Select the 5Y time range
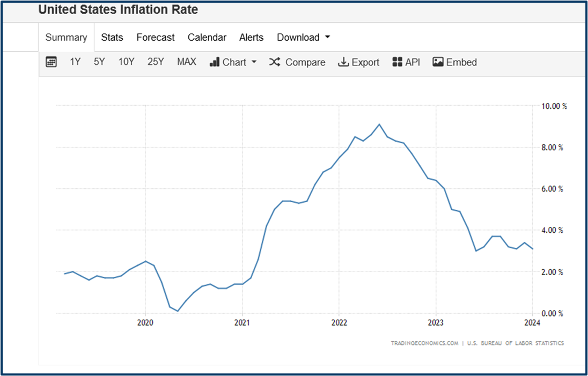 pyautogui.click(x=99, y=62)
